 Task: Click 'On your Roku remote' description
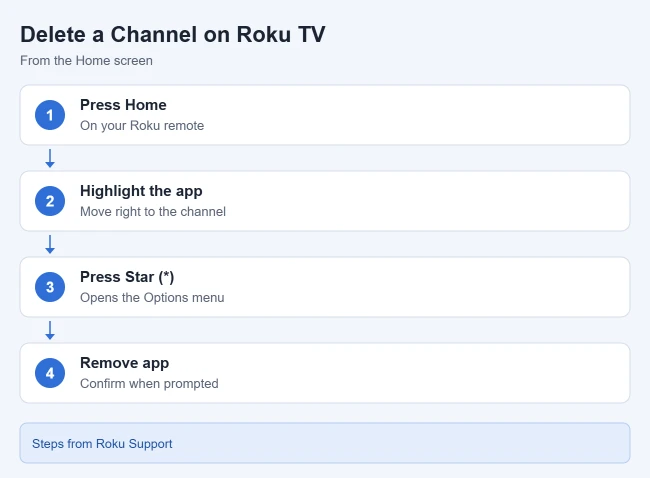(x=142, y=126)
